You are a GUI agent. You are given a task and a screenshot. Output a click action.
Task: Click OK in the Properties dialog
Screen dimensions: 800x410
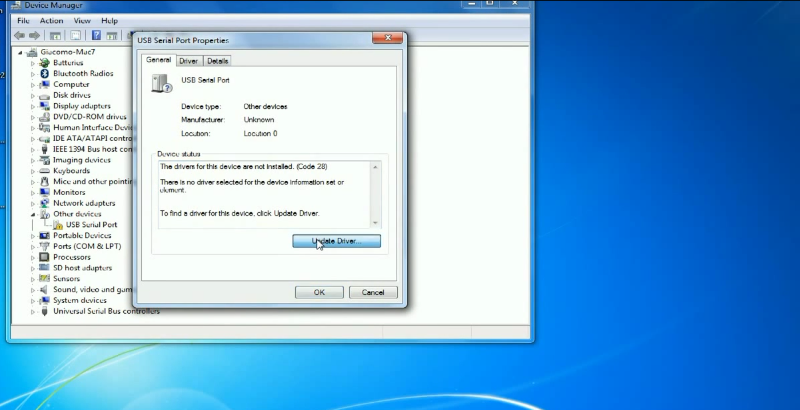coord(319,292)
